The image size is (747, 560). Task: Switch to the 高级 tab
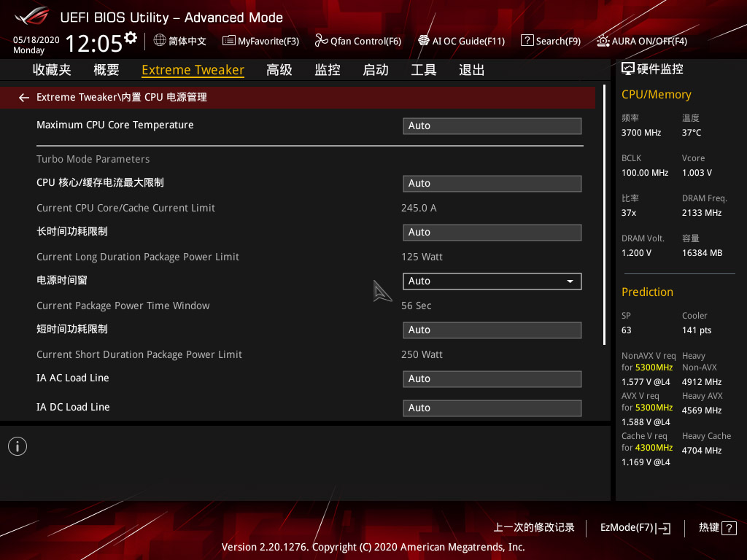click(279, 70)
